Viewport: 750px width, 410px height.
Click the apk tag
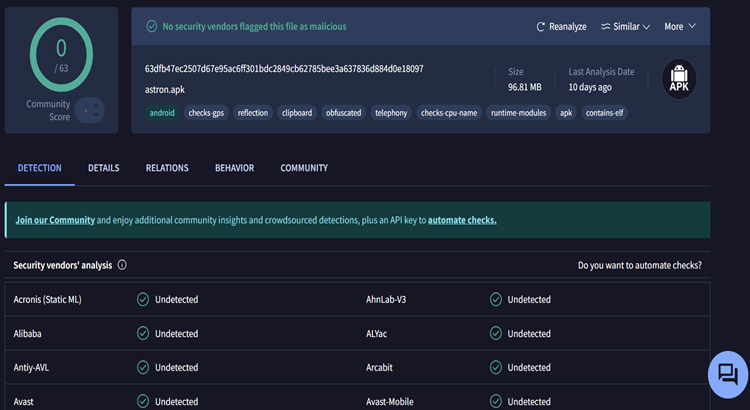pyautogui.click(x=566, y=113)
